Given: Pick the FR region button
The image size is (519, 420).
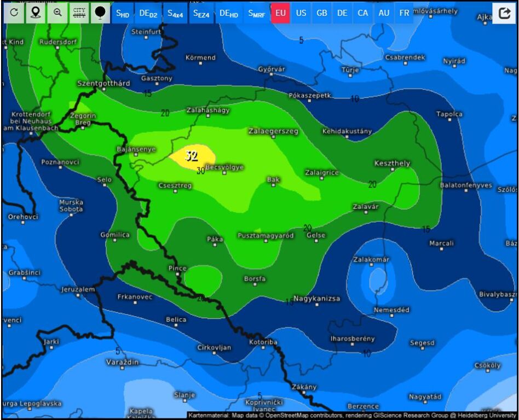Looking at the screenshot, I should pos(404,13).
